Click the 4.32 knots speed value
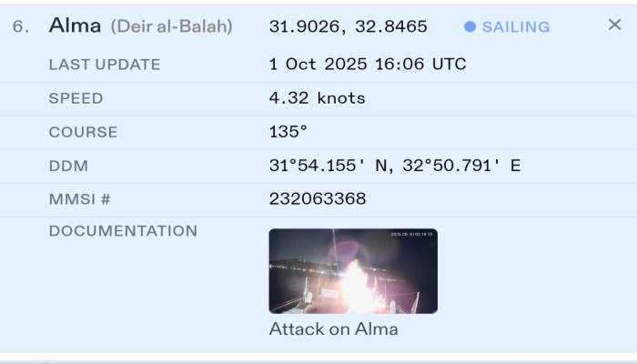The image size is (637, 364). tap(317, 98)
